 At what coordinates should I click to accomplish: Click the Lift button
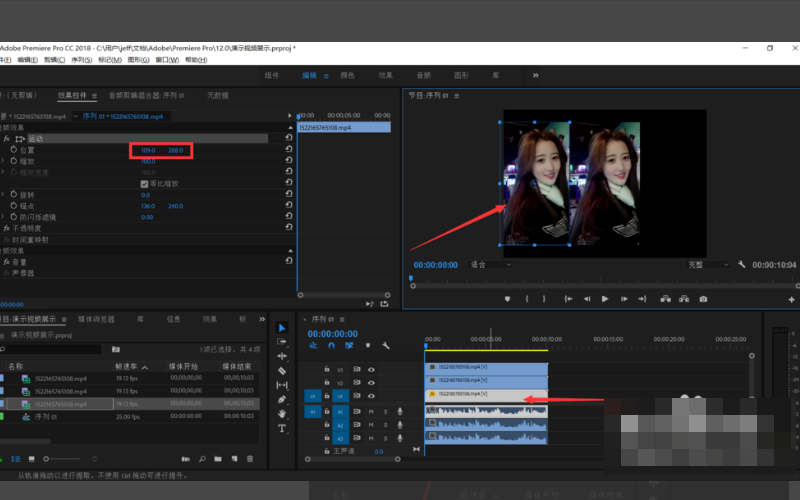(x=665, y=299)
